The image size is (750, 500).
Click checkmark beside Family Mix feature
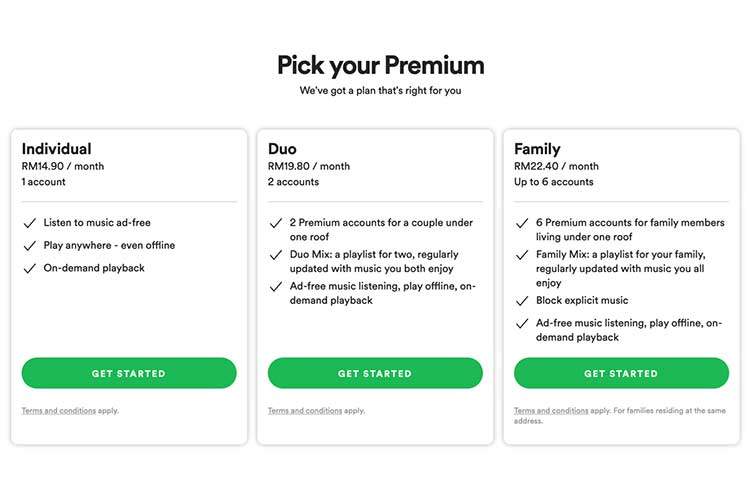[521, 255]
